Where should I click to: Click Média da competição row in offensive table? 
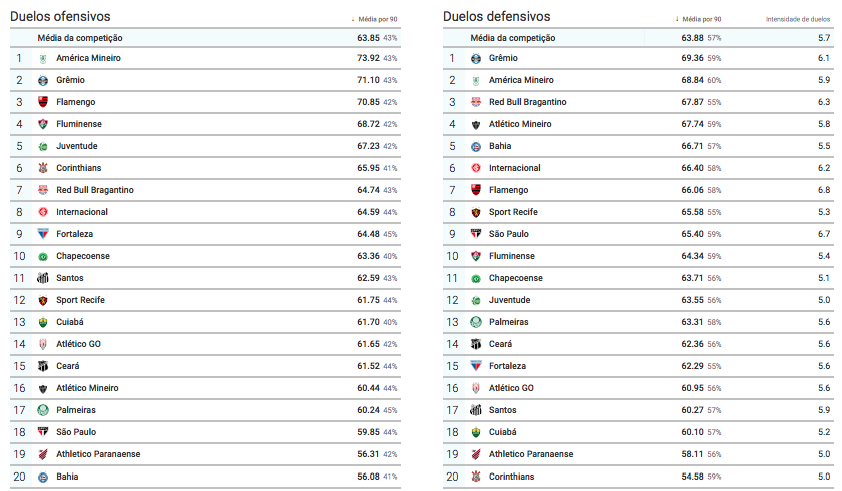click(x=205, y=38)
